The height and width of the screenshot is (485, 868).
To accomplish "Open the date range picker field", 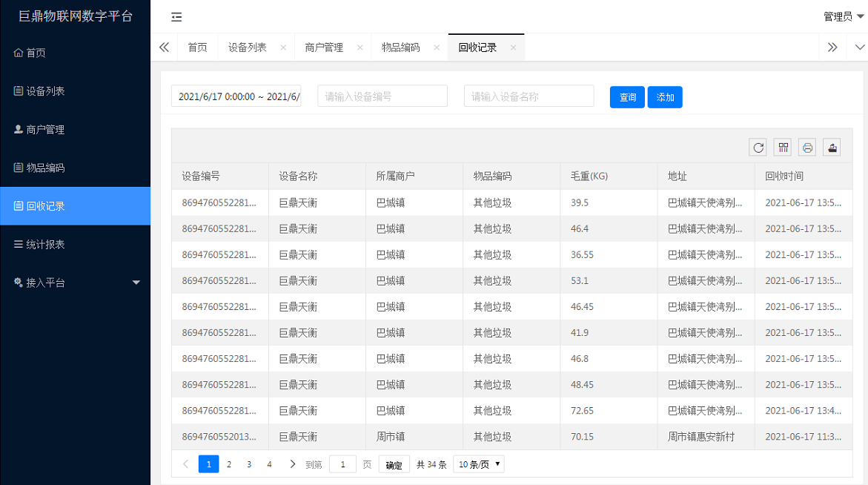I will click(236, 96).
